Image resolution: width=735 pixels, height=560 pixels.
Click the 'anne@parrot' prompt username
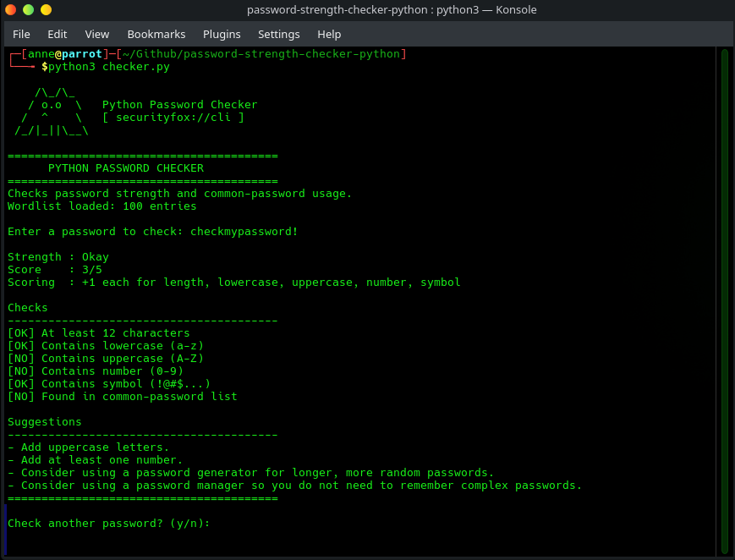tap(64, 54)
